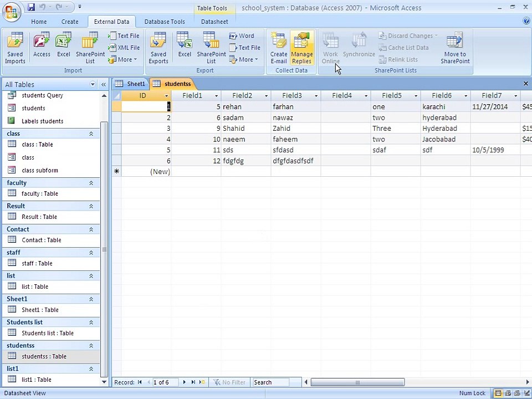Export table to Excel
Image resolution: width=532 pixels, height=399 pixels.
click(185, 45)
